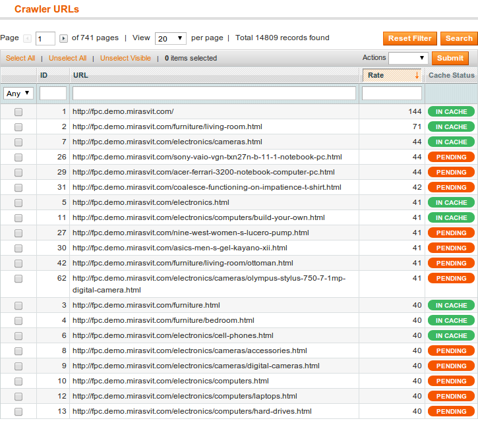Click ID cell 42

pos(61,263)
